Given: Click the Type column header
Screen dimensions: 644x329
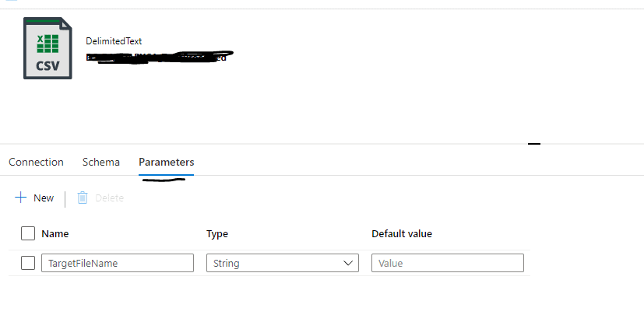Looking at the screenshot, I should pyautogui.click(x=217, y=233).
